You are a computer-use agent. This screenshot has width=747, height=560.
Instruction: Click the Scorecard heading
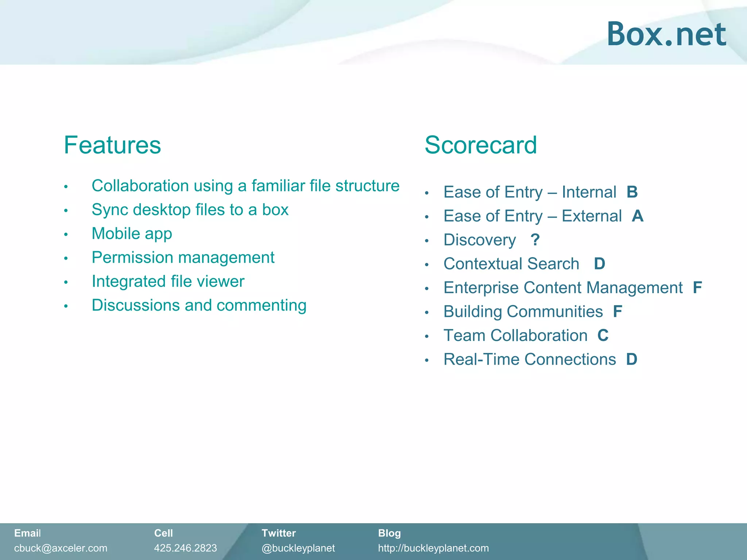click(x=480, y=145)
